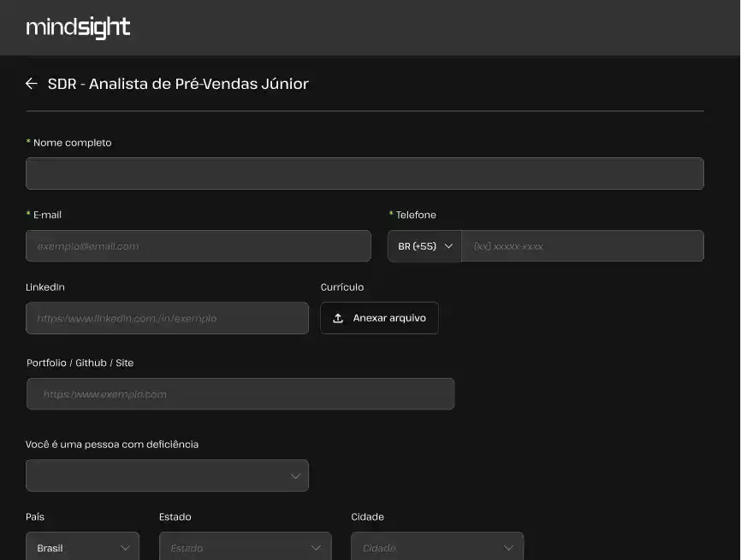Click the SDR - Analista de Pré-Vendas Júnior heading
The image size is (741, 560).
pos(178,84)
